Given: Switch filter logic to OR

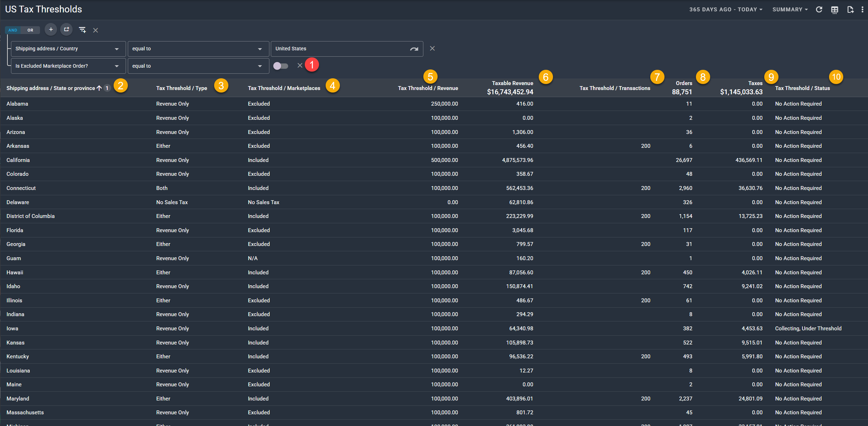Looking at the screenshot, I should (x=30, y=30).
